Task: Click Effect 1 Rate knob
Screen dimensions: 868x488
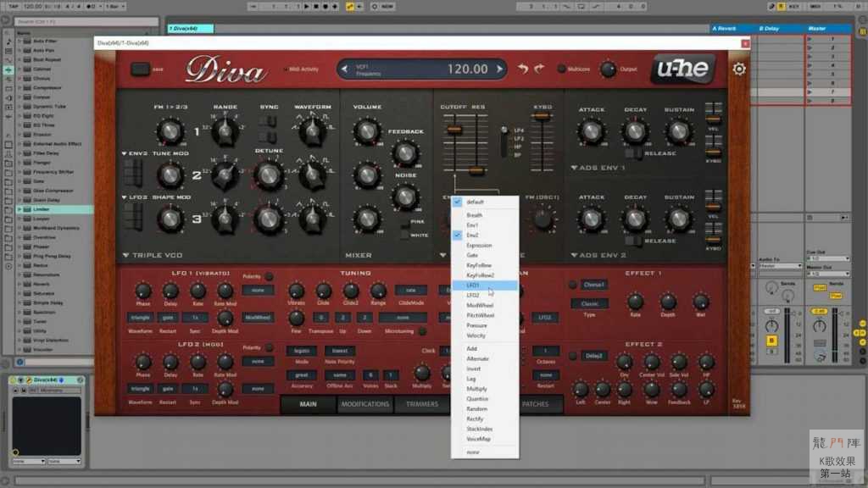Action: (635, 302)
